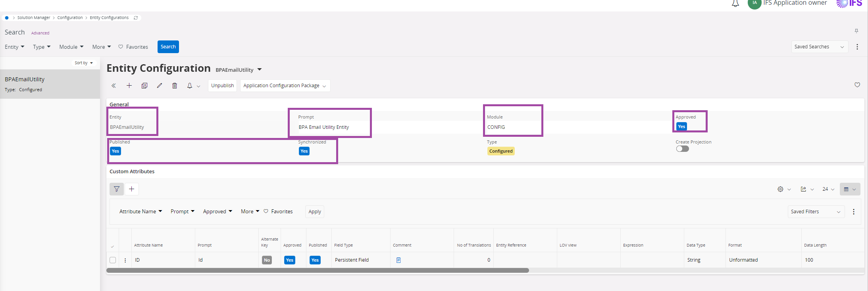Check the ID attribute row checkbox
Viewport: 868px width, 291px height.
(x=113, y=260)
